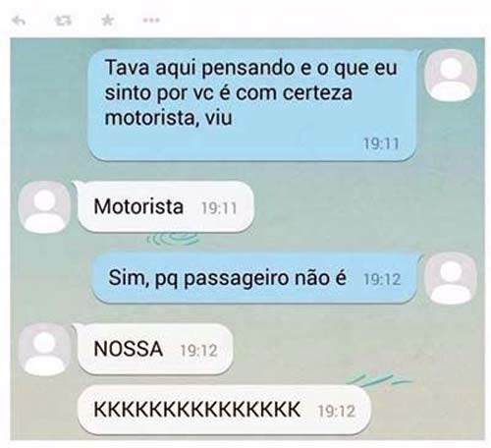This screenshot has height=448, width=491.
Task: Open the sender avatar next to the first blue message
Action: coord(451,76)
